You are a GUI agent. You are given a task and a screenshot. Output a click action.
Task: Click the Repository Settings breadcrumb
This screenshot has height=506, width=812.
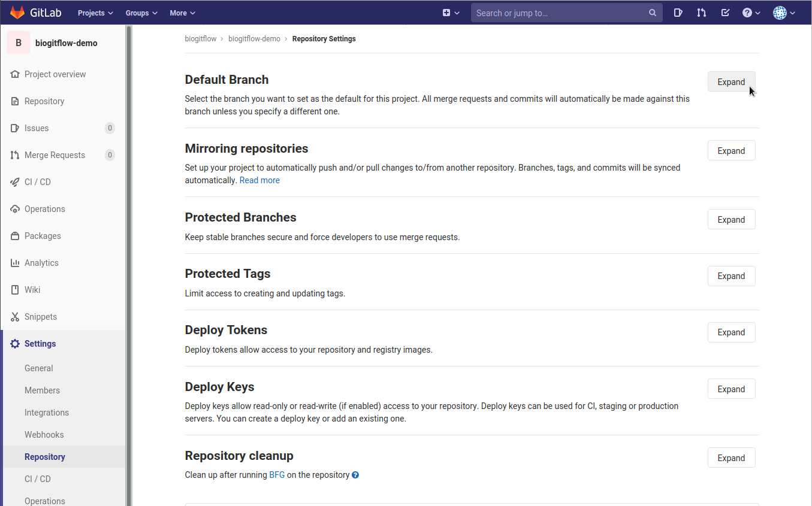(324, 39)
